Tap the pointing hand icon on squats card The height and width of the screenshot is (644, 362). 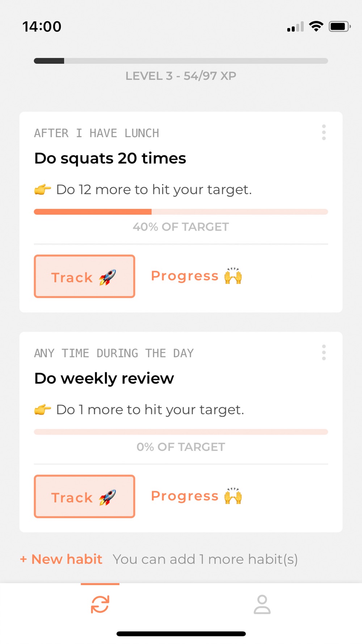tap(42, 189)
